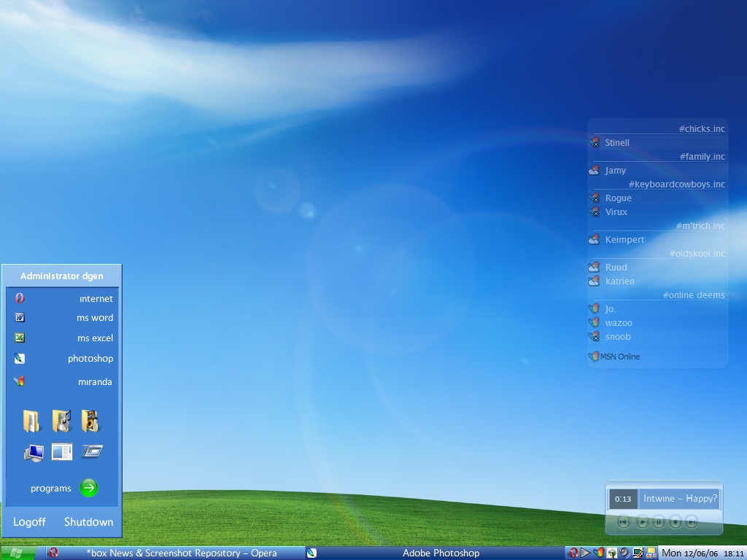This screenshot has width=747, height=560.
Task: Skip to next track in the music player
Action: [692, 522]
